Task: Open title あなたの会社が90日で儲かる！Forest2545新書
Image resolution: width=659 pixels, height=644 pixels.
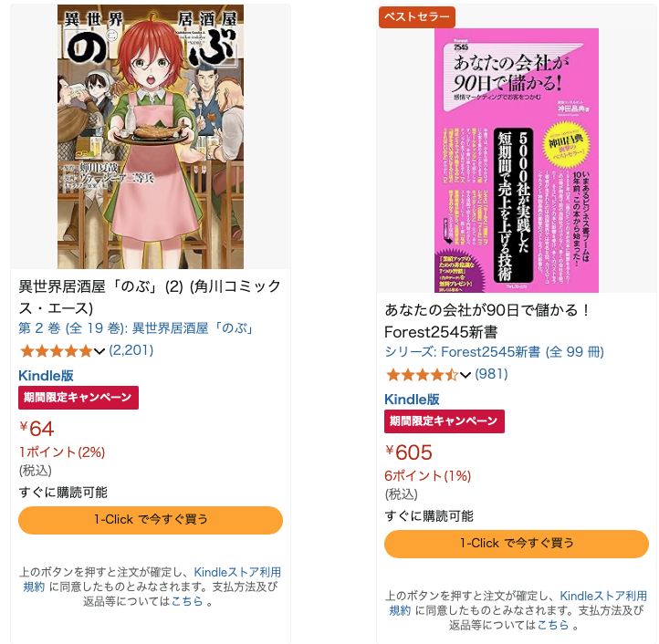Action: 487,321
